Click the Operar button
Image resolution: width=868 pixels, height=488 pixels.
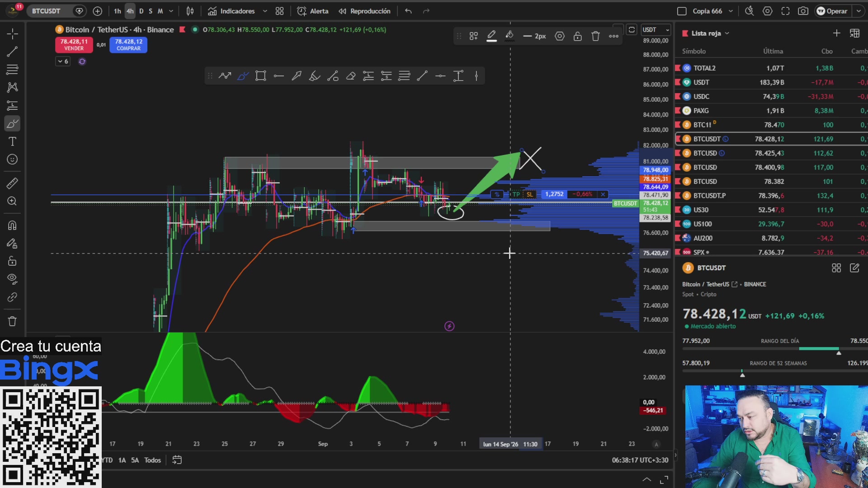point(832,11)
